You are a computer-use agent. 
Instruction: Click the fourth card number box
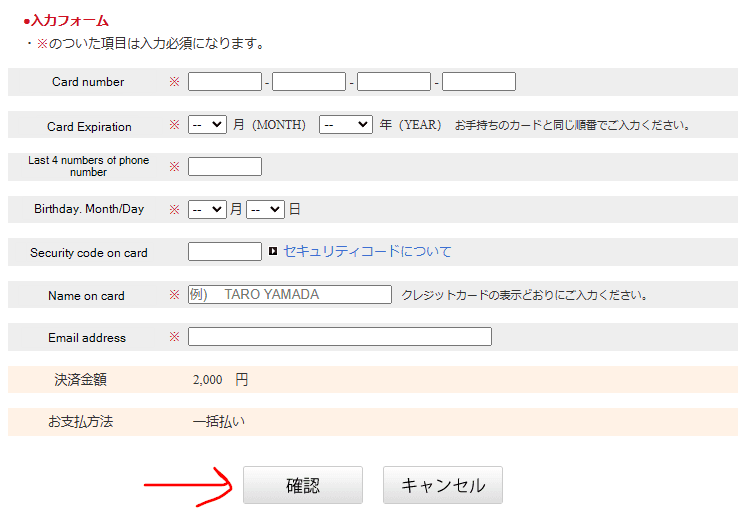click(479, 82)
